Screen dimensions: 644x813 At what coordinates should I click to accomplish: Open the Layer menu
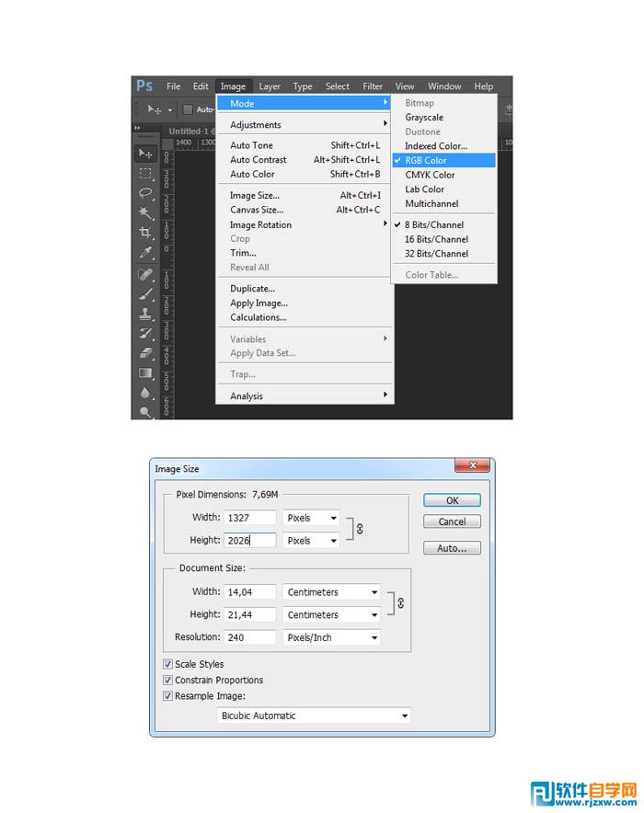[x=270, y=86]
